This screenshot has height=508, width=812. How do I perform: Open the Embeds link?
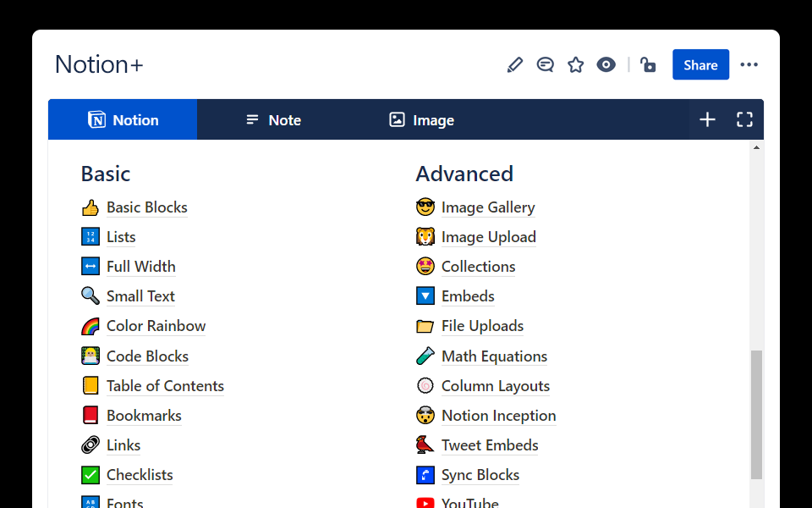[x=468, y=296]
